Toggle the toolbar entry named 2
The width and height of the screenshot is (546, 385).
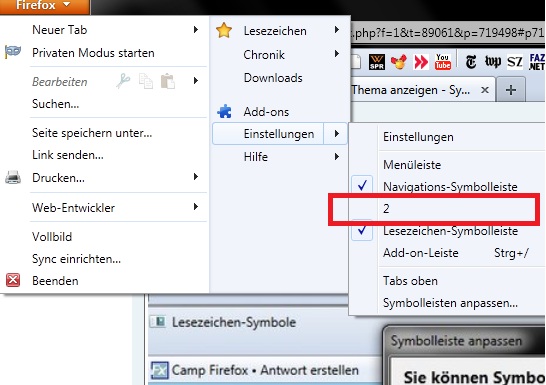(x=386, y=209)
